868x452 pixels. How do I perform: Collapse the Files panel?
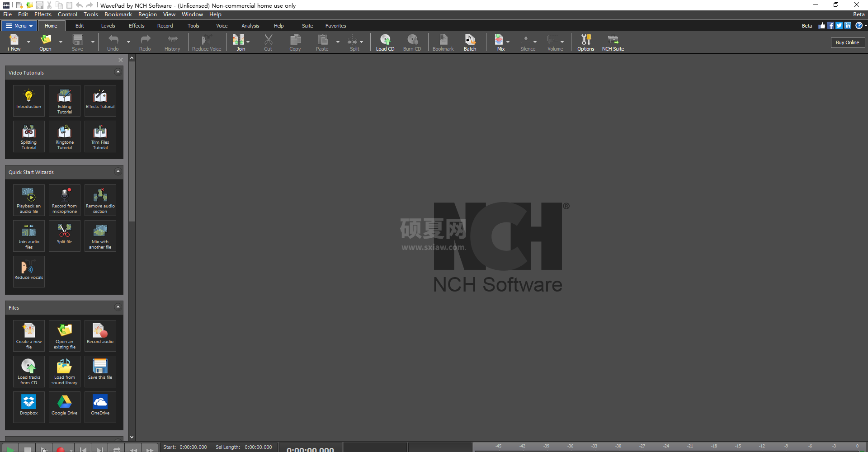pyautogui.click(x=118, y=307)
